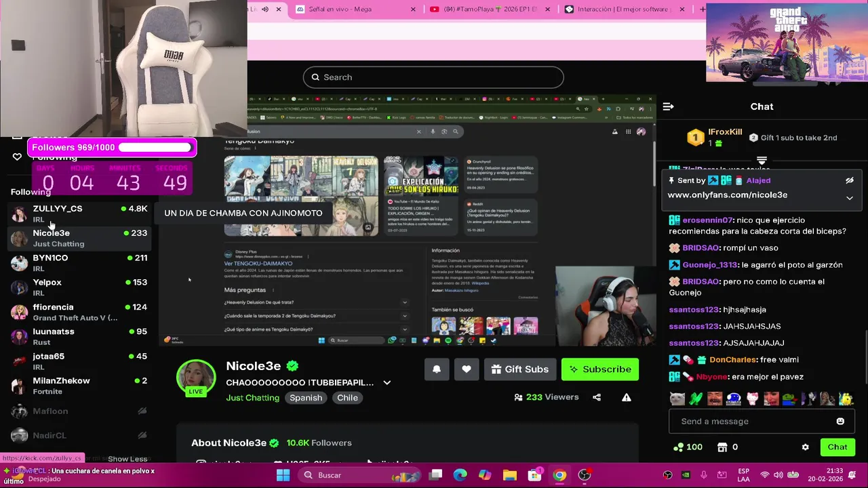Open luunaatss's Rust stream
Viewport: 868px width, 488px height.
tap(80, 337)
